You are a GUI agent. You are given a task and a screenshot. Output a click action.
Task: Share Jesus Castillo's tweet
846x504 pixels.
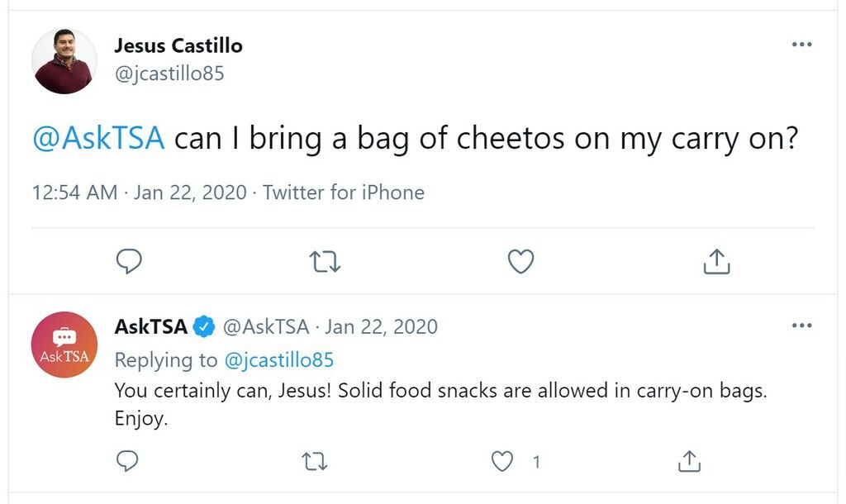pyautogui.click(x=716, y=261)
